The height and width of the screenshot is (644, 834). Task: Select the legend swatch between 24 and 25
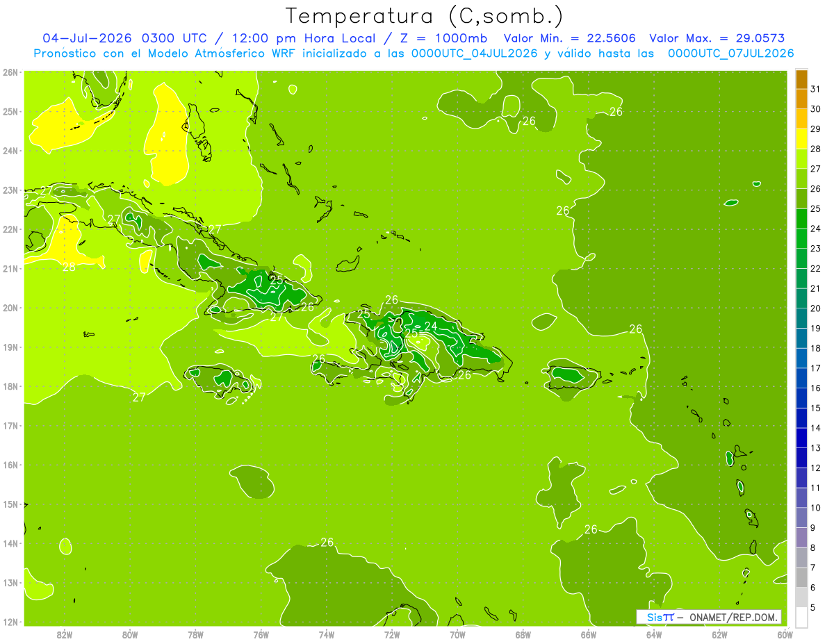pyautogui.click(x=801, y=218)
